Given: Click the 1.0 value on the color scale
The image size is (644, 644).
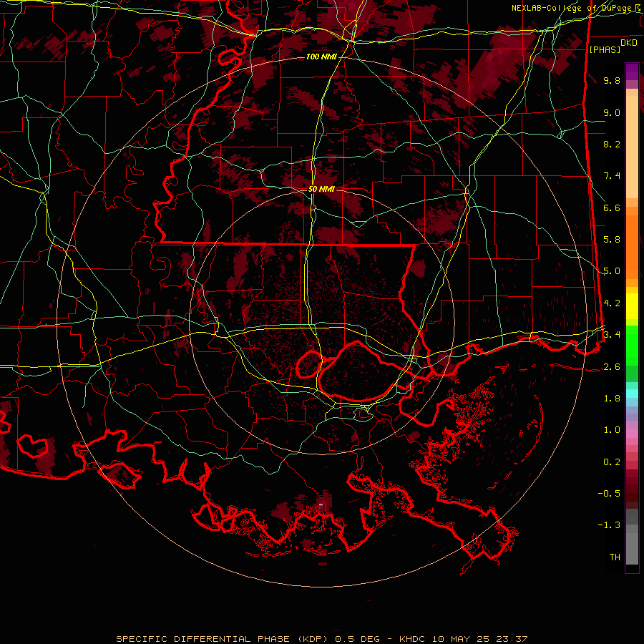Looking at the screenshot, I should click(x=612, y=430).
